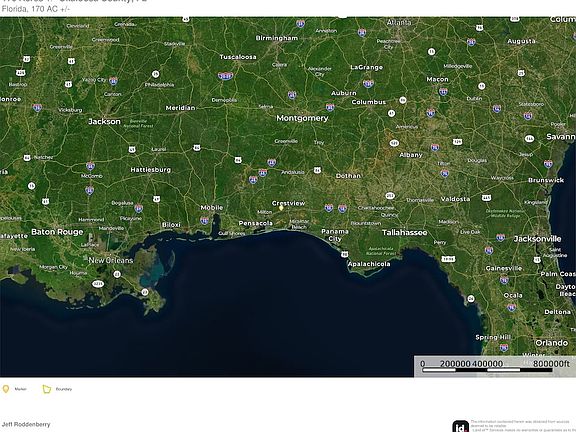The image size is (576, 432).
Task: Select the Marker legend pin icon
Action: click(x=6, y=389)
